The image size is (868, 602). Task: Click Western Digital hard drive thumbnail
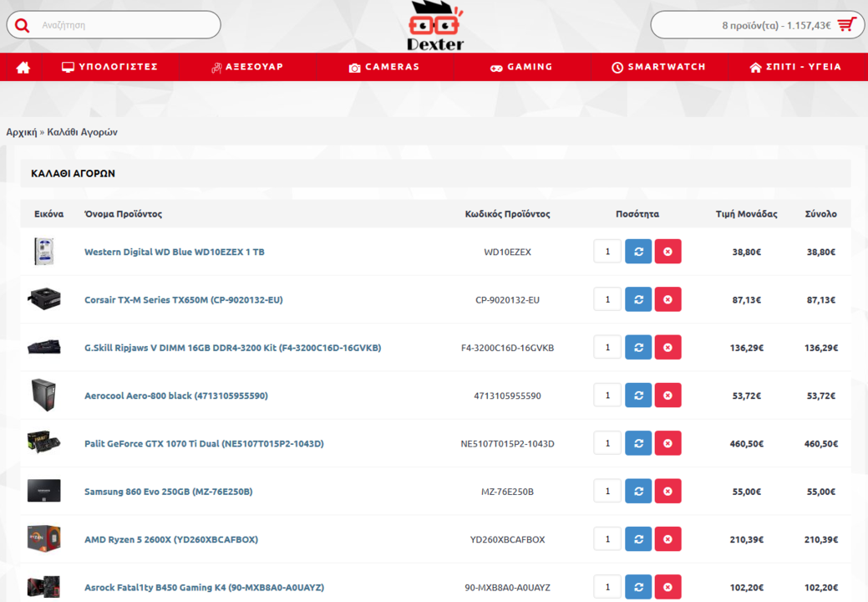click(x=43, y=252)
